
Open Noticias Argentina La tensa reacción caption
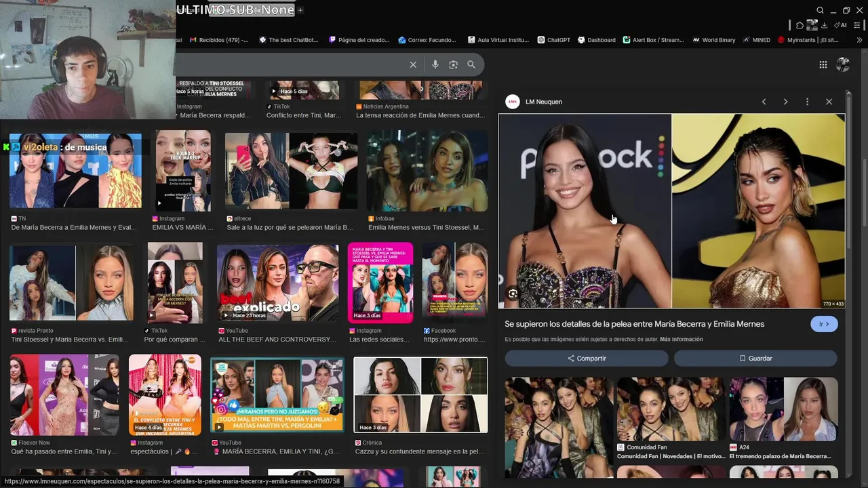(x=420, y=115)
